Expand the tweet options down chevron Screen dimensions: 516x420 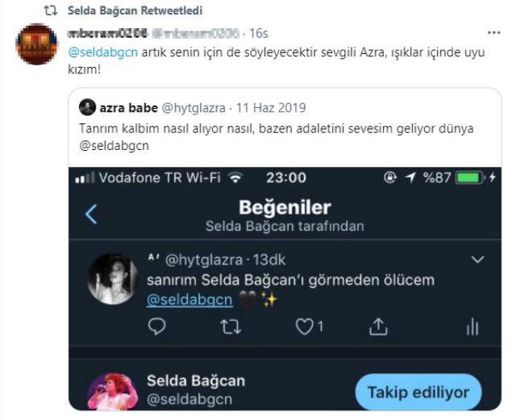point(477,260)
